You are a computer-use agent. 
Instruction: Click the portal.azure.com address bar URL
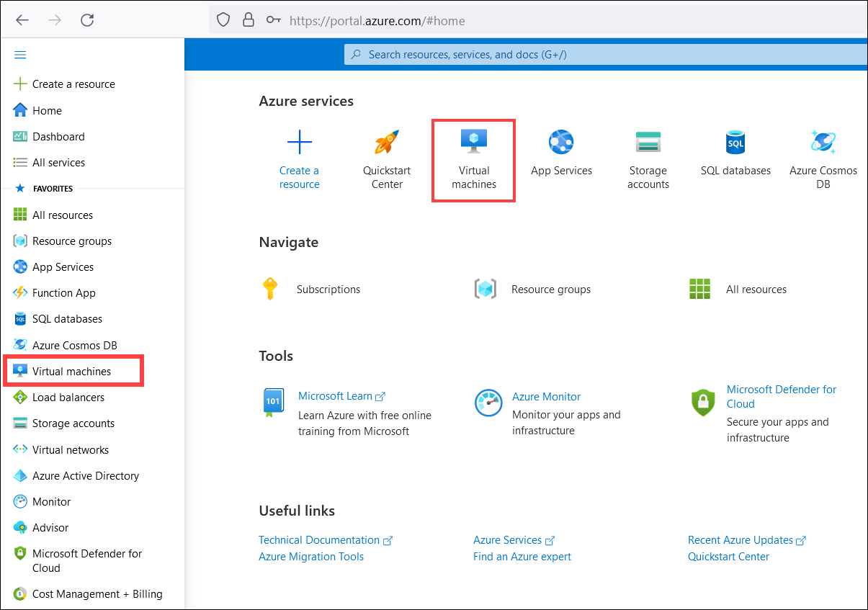(x=377, y=21)
